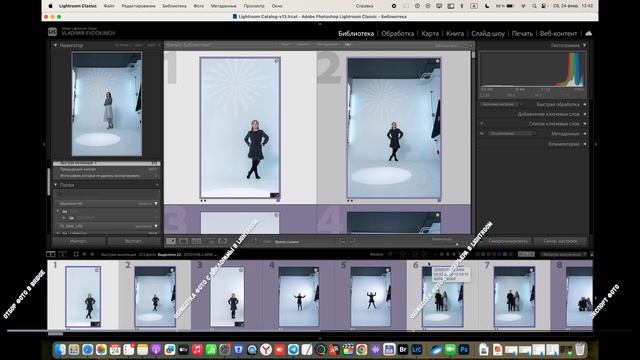The height and width of the screenshot is (360, 640).
Task: Open Yandex Browser in the Dock
Action: 266,350
